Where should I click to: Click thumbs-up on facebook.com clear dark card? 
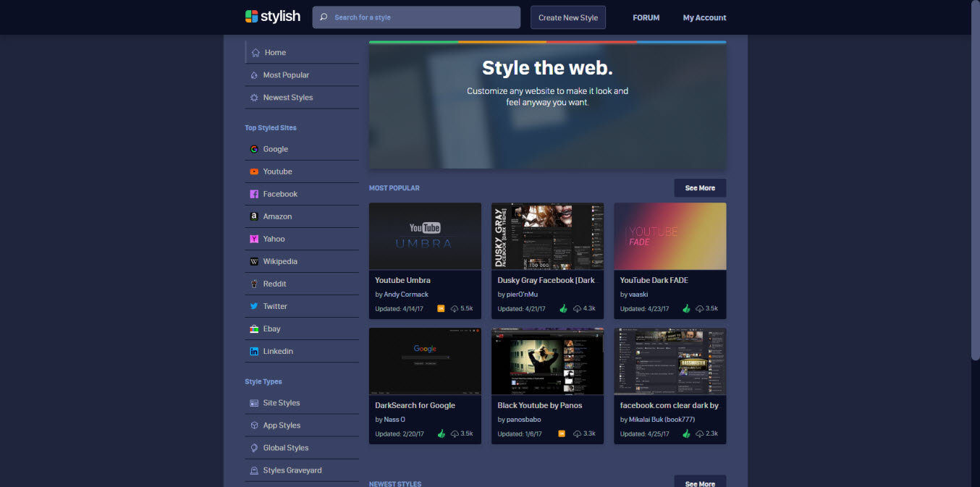[x=686, y=433]
